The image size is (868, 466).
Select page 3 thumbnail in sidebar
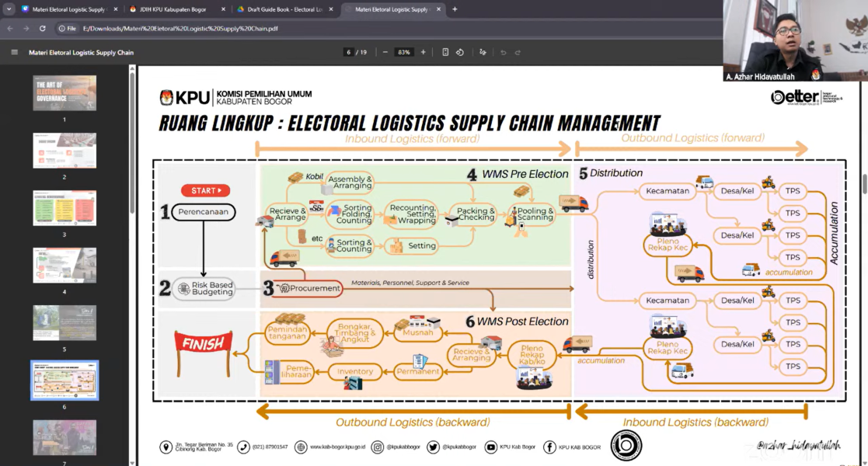tap(64, 207)
